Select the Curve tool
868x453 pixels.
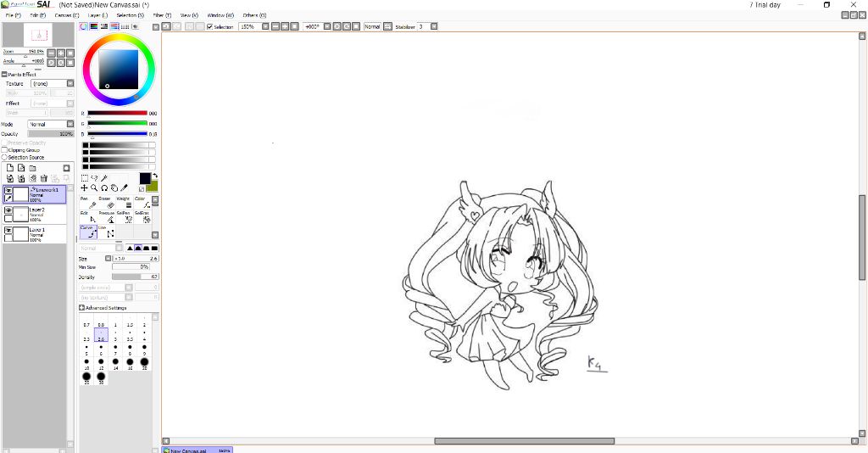88,232
